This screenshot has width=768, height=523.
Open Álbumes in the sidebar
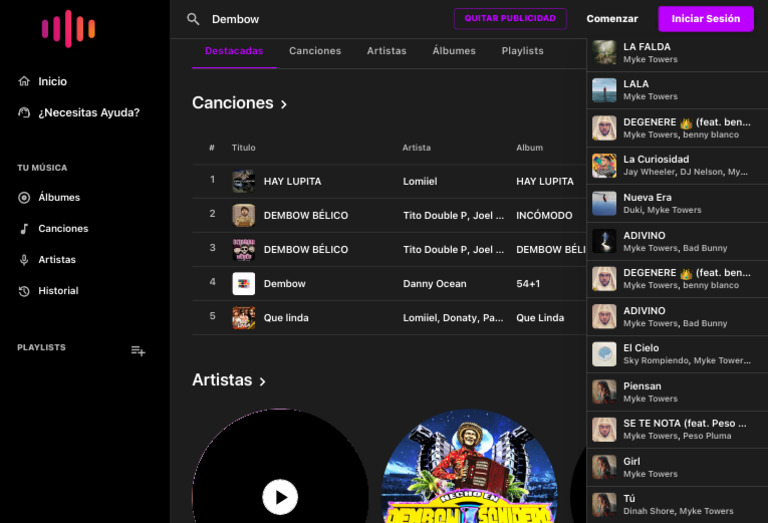click(x=59, y=197)
